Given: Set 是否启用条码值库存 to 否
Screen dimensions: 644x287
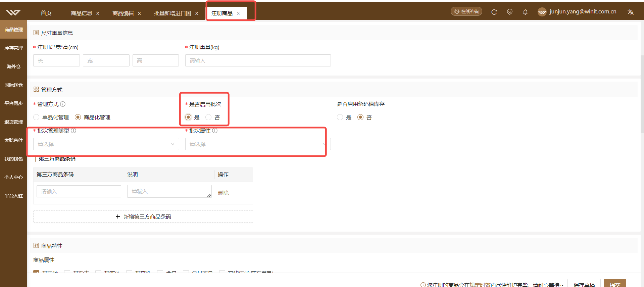Looking at the screenshot, I should coord(360,117).
